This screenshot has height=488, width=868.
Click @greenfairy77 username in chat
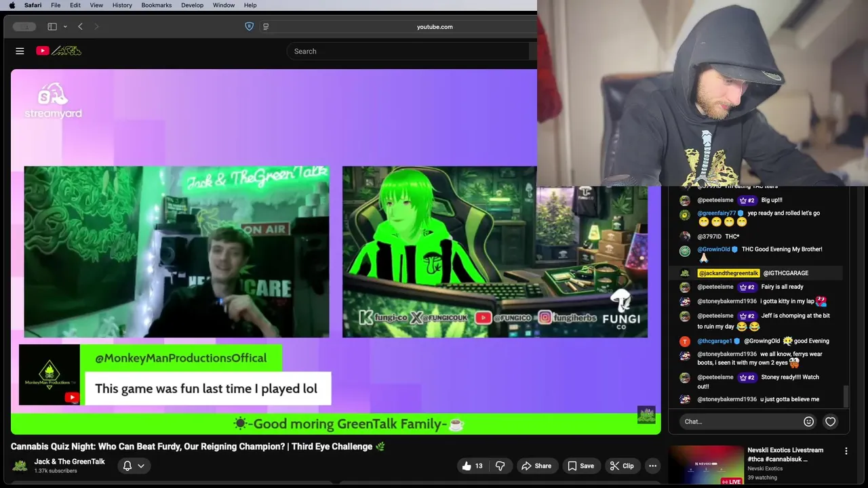click(717, 213)
